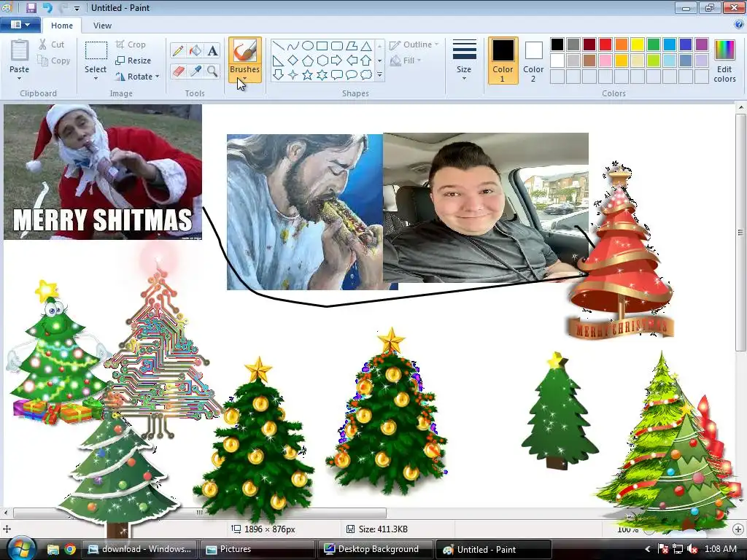
Task: Pick the yellow color swatch
Action: tap(637, 44)
